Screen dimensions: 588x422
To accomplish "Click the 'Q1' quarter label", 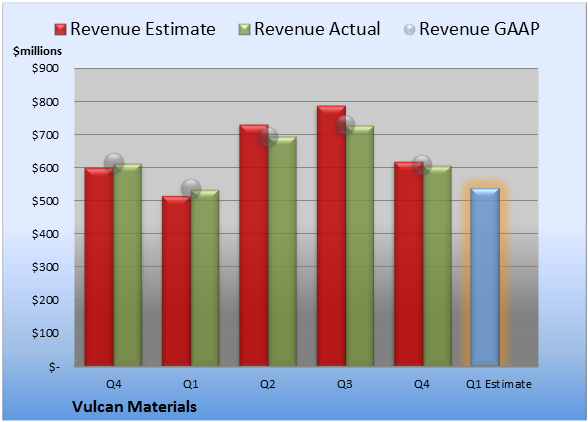I will (191, 384).
